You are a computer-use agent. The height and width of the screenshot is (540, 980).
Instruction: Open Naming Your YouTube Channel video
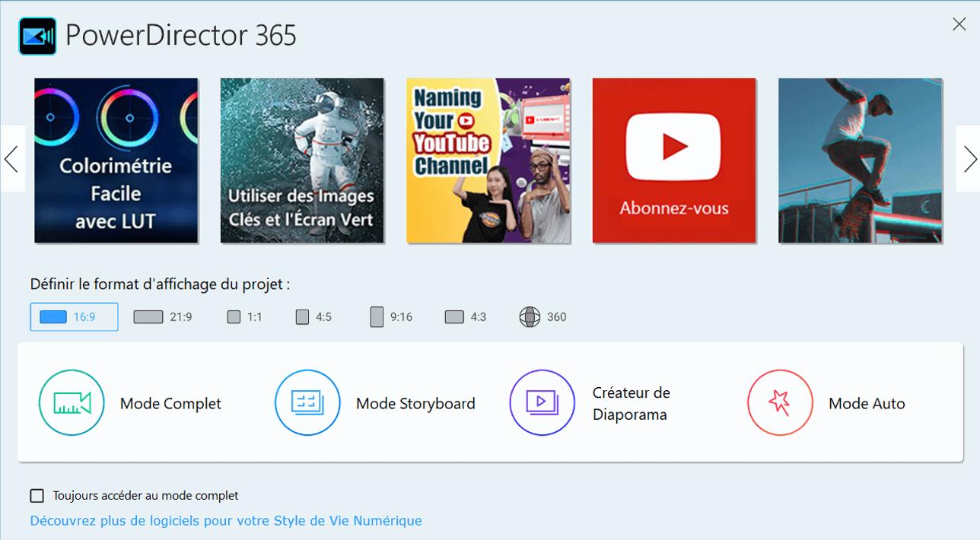(x=488, y=160)
